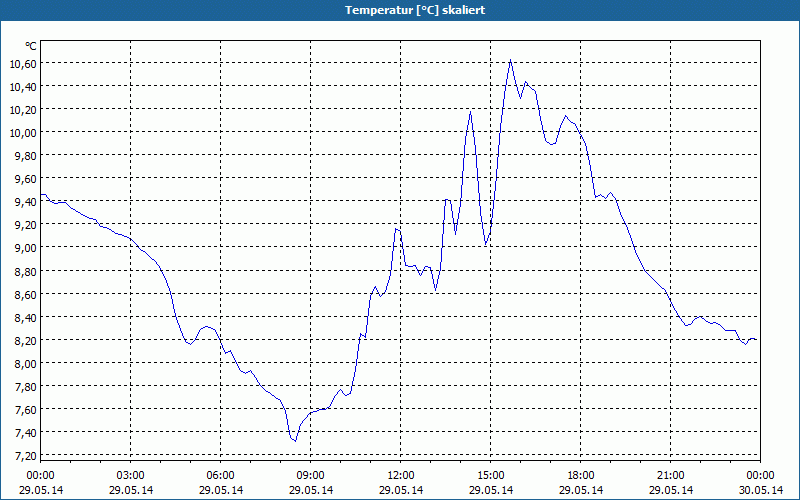Viewport: 800px width, 500px height.
Task: Click the curve's starting point at 00:00
Action: click(x=41, y=195)
